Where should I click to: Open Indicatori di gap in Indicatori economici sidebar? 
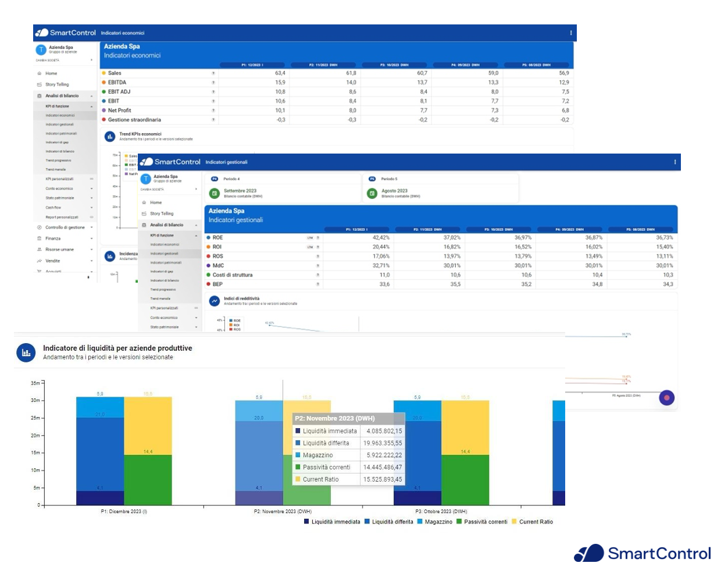[x=57, y=143]
